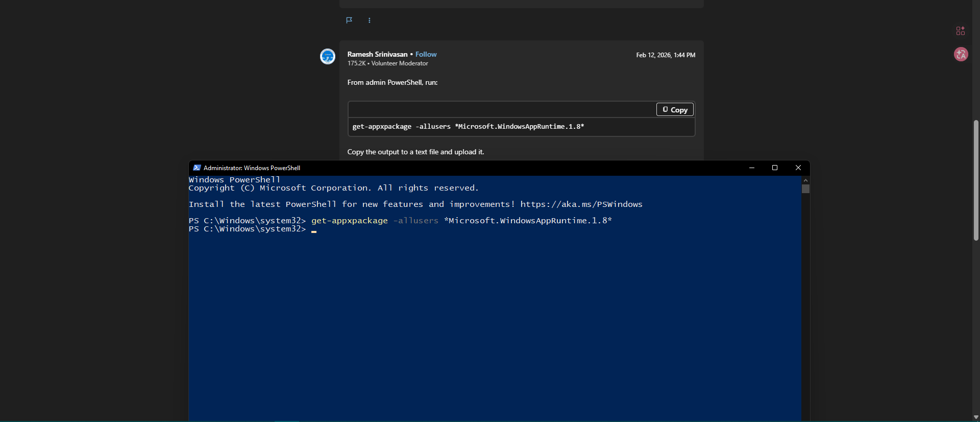The height and width of the screenshot is (422, 980).
Task: Click the PowerShell vertical scrollbar thumb
Action: point(805,189)
